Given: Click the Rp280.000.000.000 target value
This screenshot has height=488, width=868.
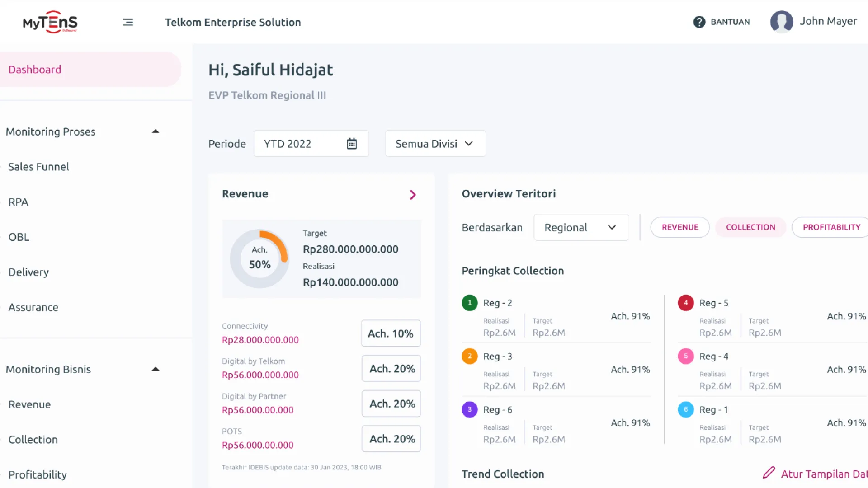Looking at the screenshot, I should (x=350, y=249).
